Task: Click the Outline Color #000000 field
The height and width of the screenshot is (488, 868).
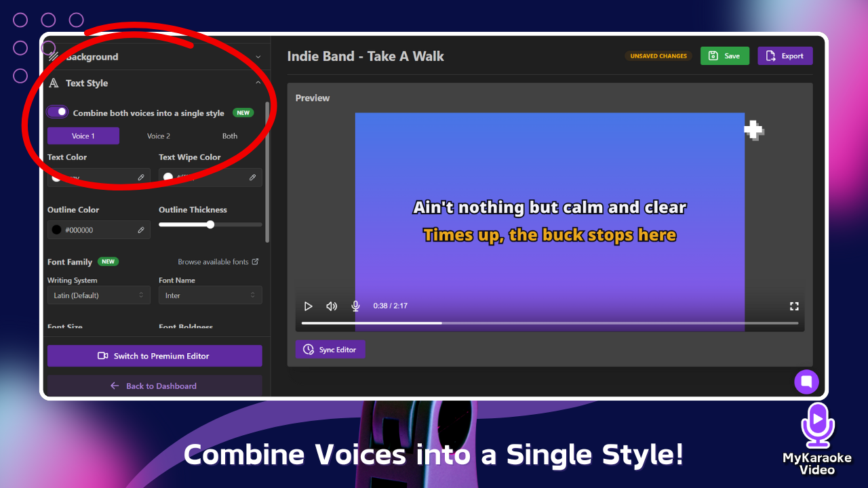Action: (x=99, y=230)
